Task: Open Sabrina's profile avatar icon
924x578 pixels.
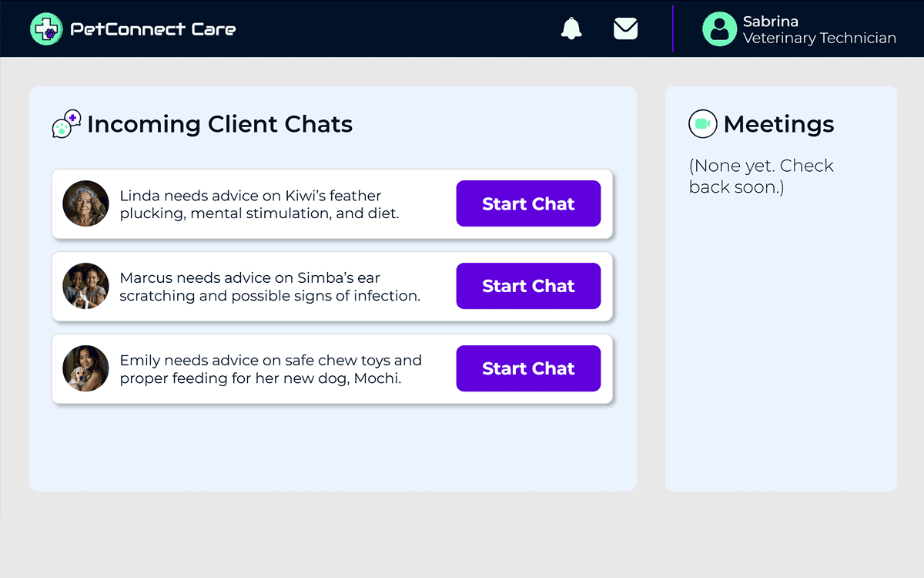Action: pyautogui.click(x=720, y=29)
